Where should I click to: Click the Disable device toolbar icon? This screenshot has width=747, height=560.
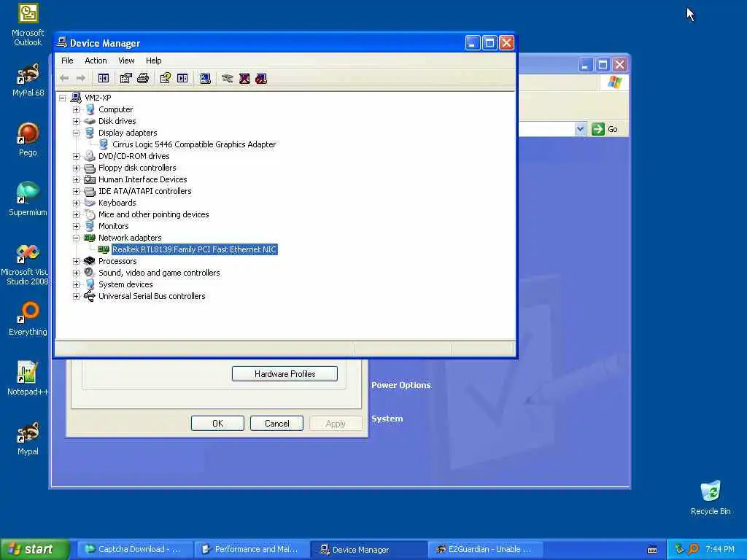(261, 79)
